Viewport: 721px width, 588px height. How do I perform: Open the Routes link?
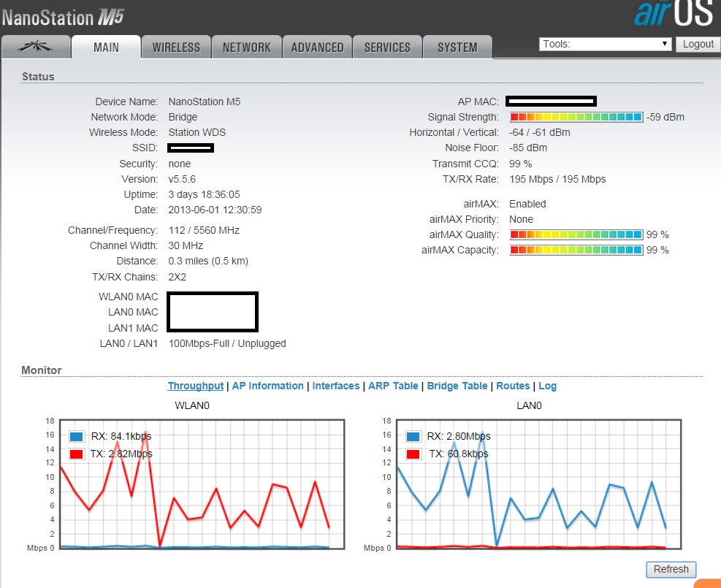coord(513,386)
